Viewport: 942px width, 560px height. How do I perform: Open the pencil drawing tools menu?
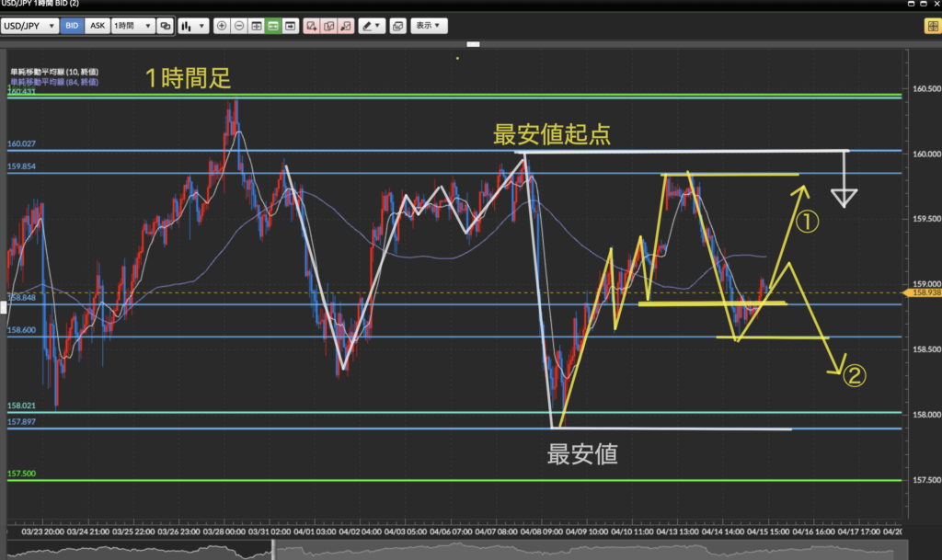pos(372,27)
